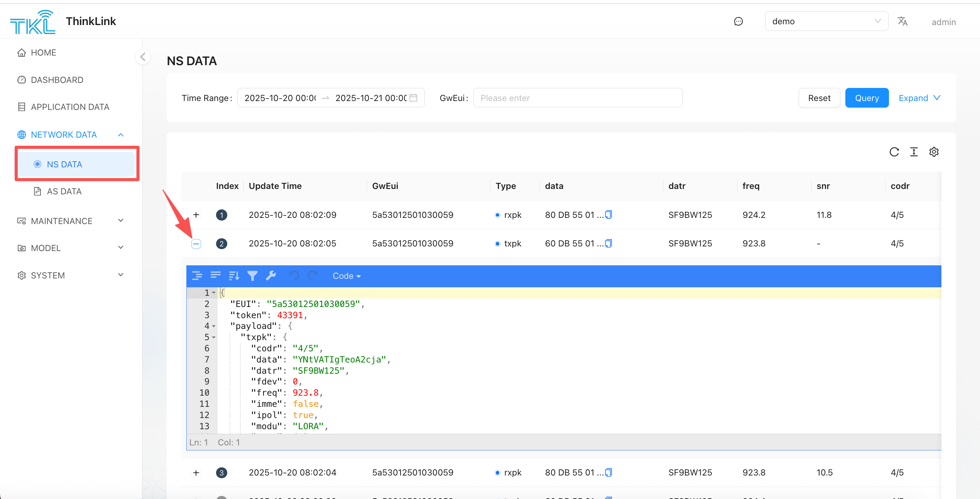Open the Code mode dropdown
Screen dimensions: 980x499
[346, 276]
